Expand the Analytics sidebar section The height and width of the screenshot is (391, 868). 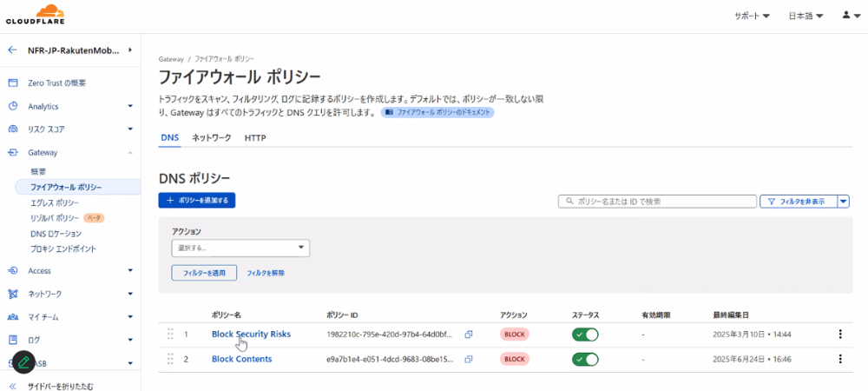tap(130, 106)
